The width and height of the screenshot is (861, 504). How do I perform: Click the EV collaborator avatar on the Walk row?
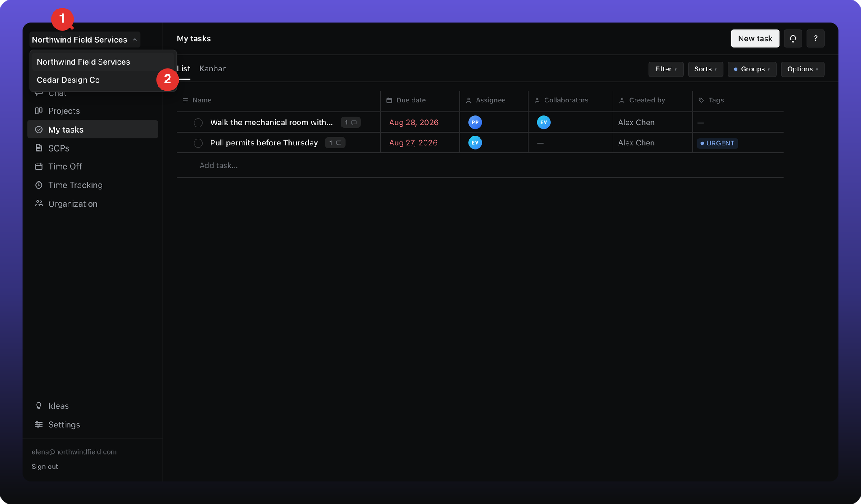(543, 122)
